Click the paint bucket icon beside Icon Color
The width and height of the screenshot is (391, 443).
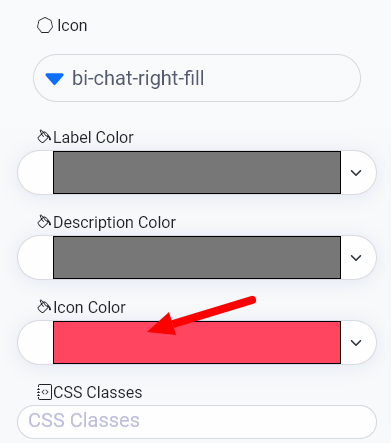coord(44,307)
